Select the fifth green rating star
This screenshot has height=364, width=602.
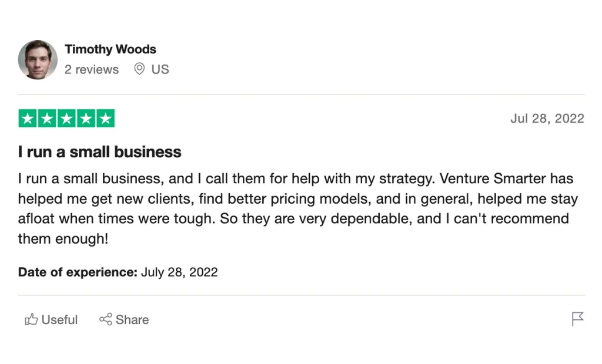point(105,118)
